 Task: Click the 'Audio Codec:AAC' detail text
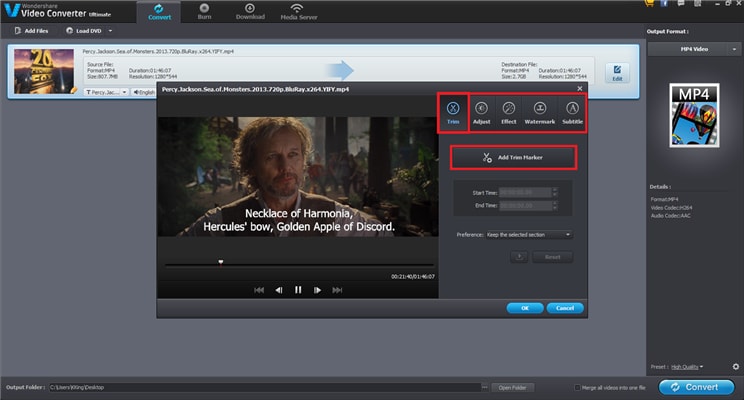[x=670, y=216]
